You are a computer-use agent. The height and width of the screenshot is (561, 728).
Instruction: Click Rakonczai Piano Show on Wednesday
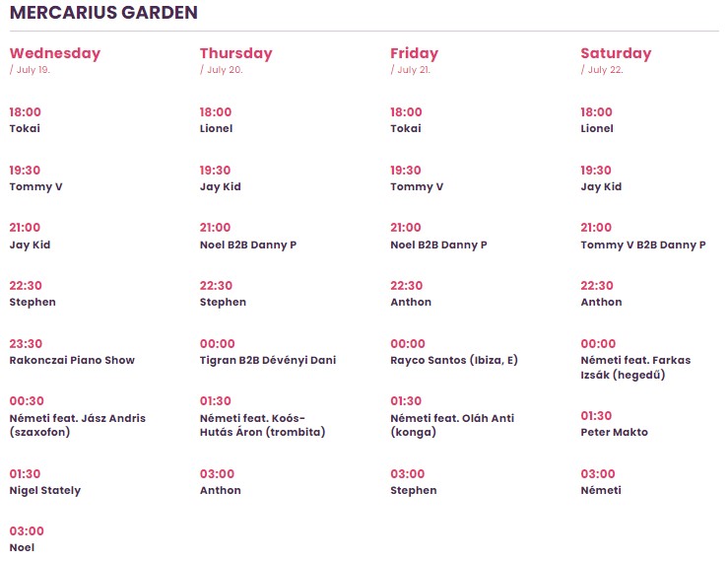[72, 360]
